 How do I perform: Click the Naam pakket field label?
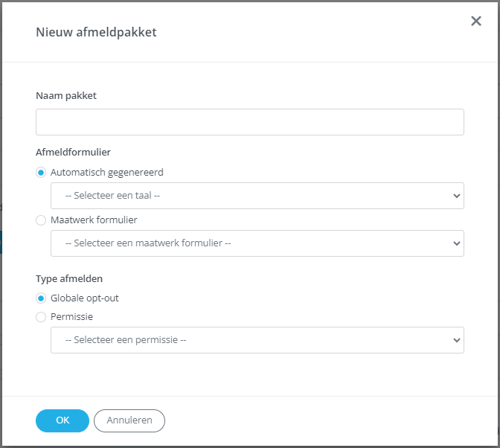(66, 96)
